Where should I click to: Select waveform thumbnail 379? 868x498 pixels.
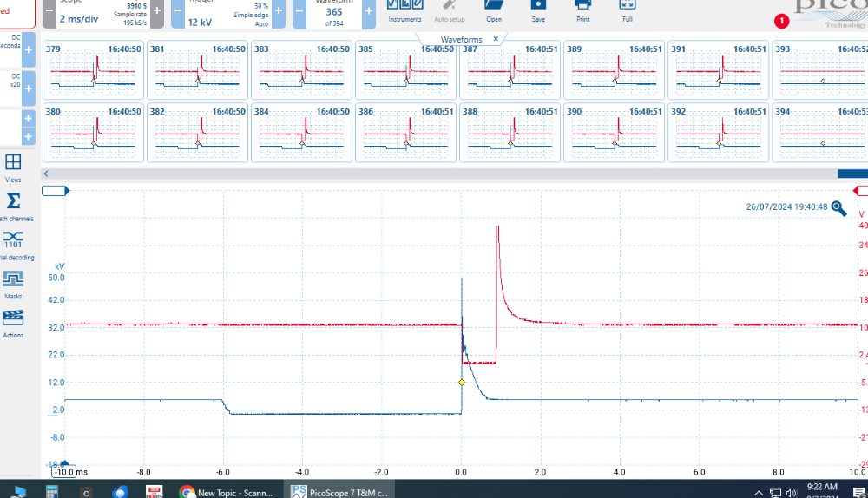click(x=93, y=71)
